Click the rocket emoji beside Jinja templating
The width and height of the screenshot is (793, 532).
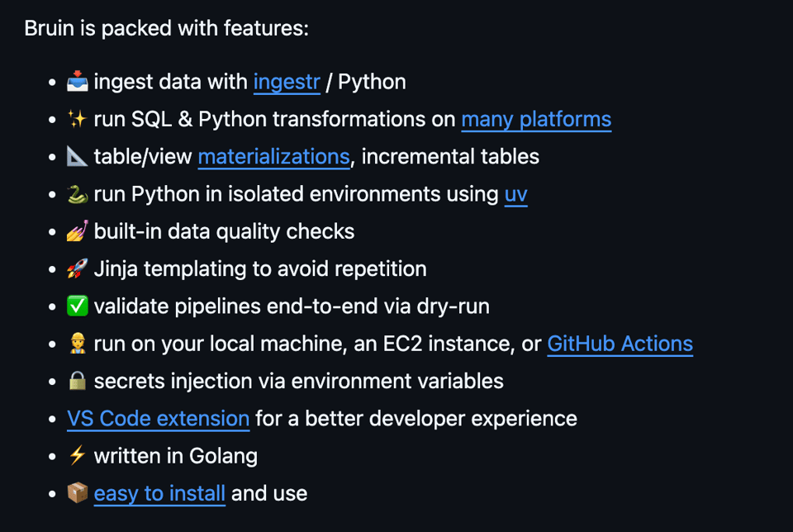78,268
